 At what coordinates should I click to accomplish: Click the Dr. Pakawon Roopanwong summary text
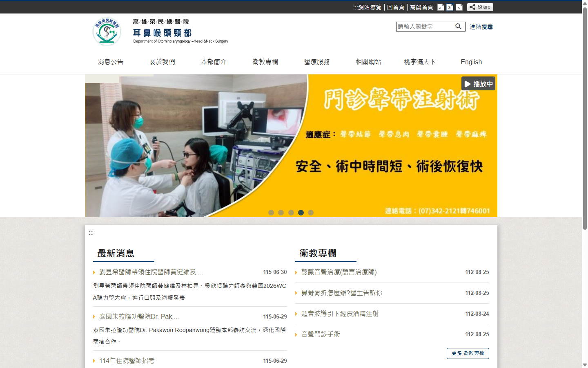(190, 336)
